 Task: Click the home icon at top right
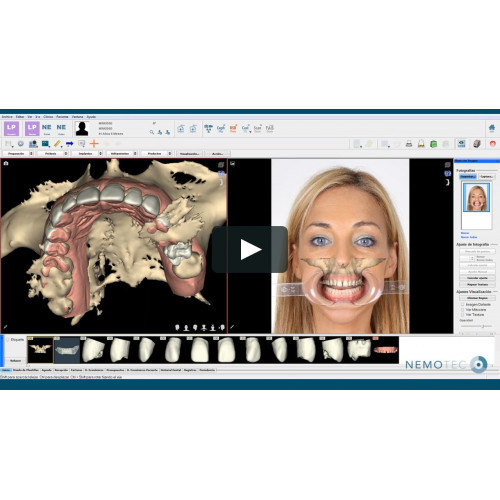(x=492, y=128)
